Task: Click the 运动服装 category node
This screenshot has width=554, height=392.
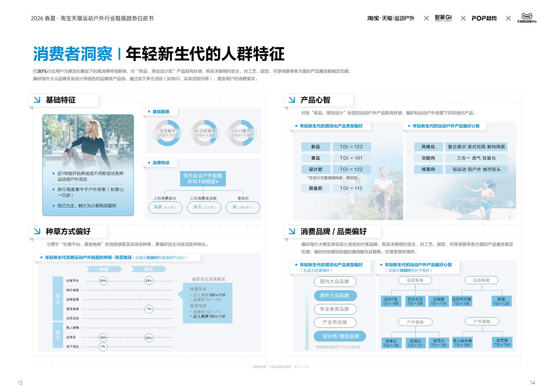Action: (x=415, y=280)
